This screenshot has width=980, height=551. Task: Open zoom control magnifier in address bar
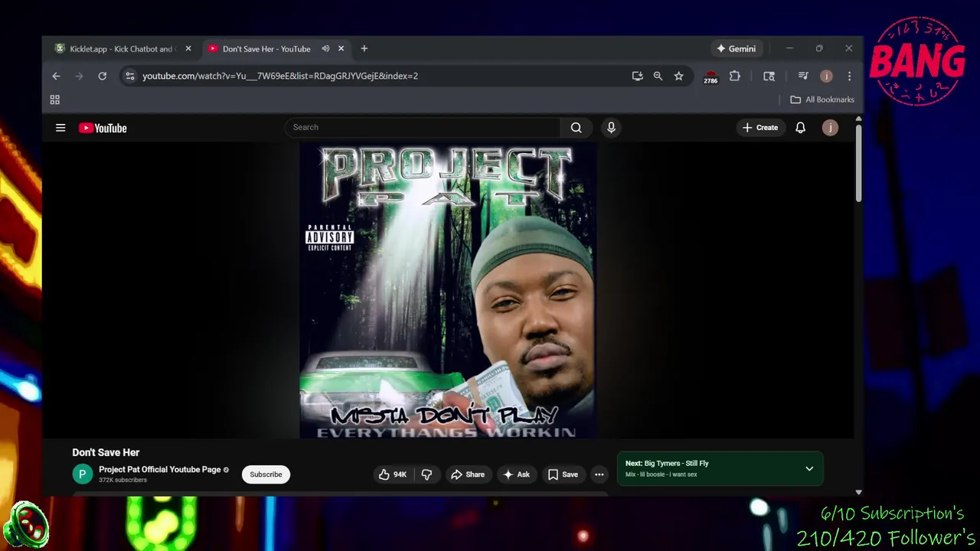(658, 76)
